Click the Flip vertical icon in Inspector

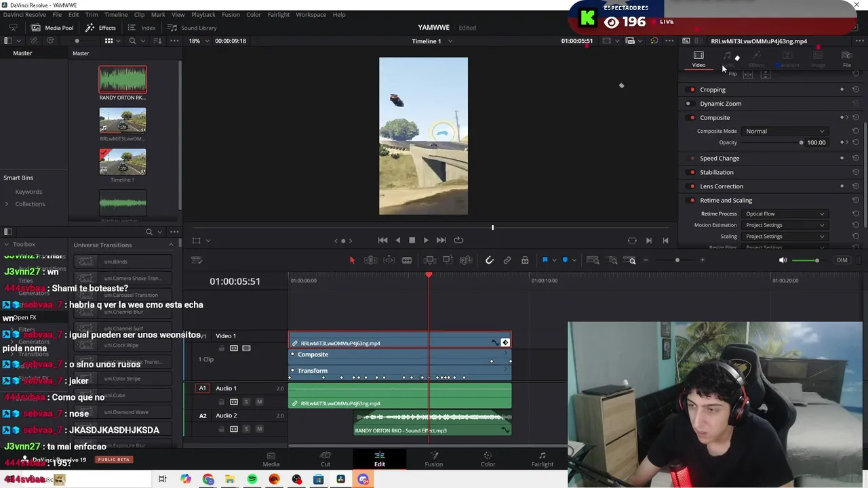pos(765,75)
